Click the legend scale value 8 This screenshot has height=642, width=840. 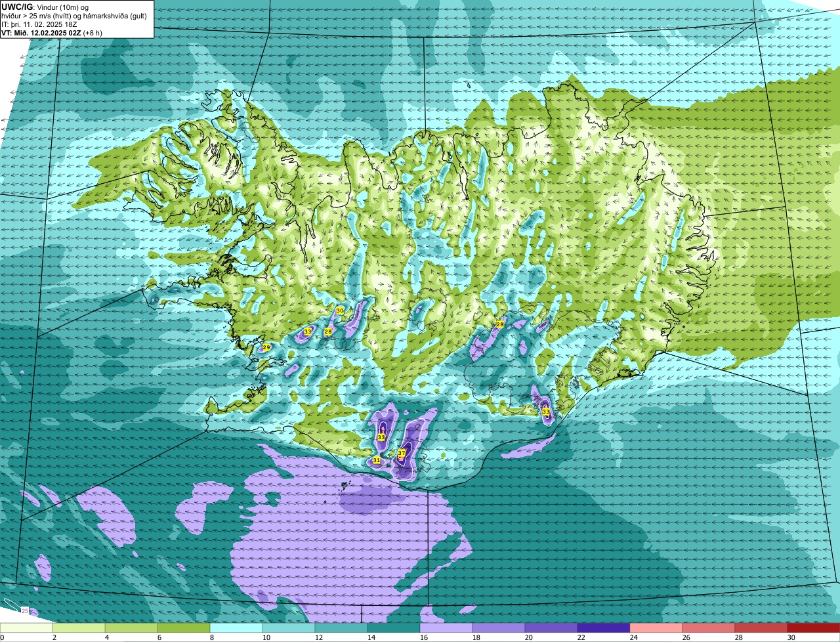[x=212, y=637]
